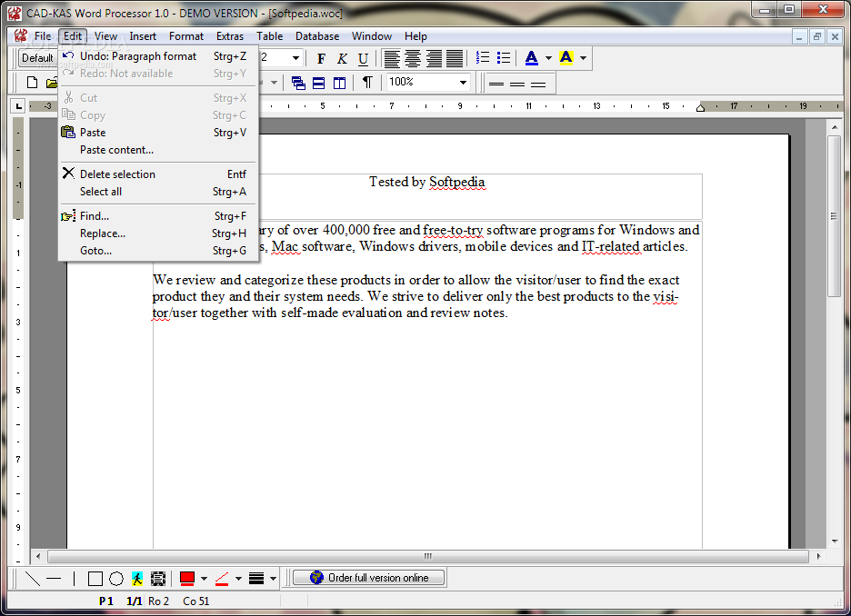Create a new document
Viewport: 851px width, 616px height.
tap(32, 83)
